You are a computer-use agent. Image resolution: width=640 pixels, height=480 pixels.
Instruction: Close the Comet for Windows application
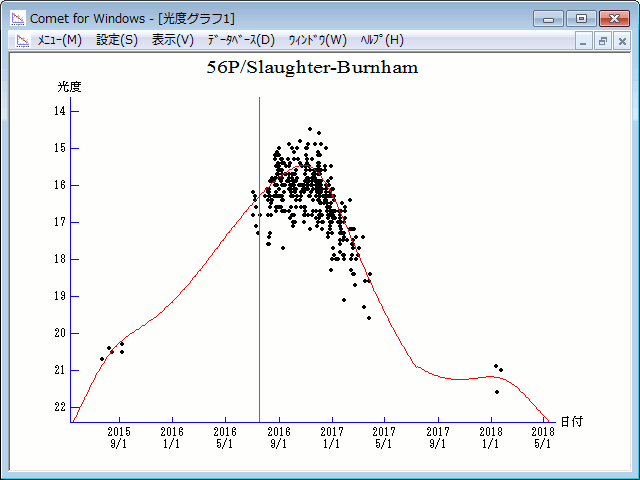pos(614,19)
